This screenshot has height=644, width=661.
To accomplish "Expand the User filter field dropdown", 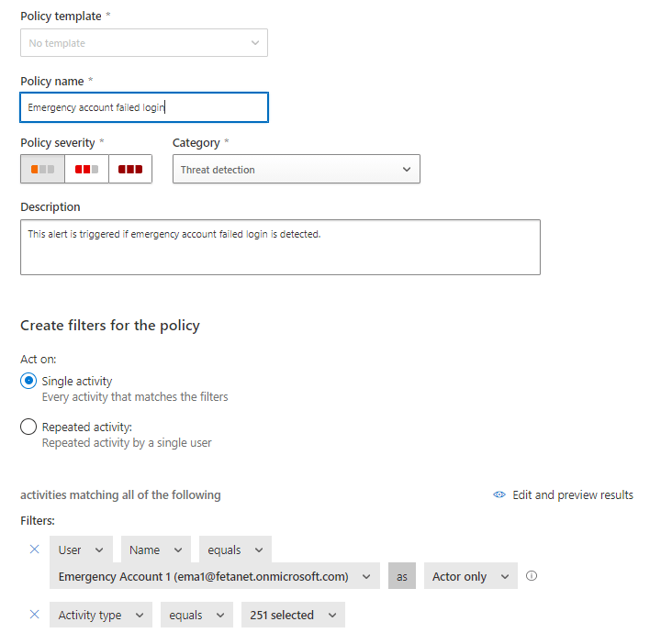I will [82, 550].
